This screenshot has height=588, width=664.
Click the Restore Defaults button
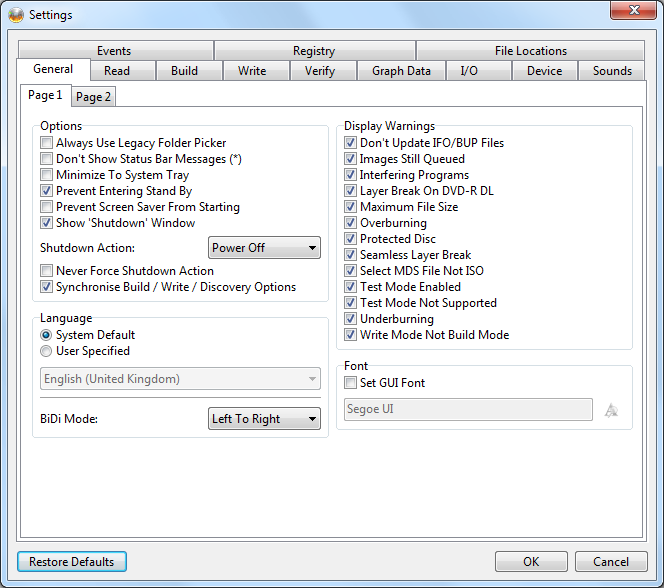pos(72,561)
